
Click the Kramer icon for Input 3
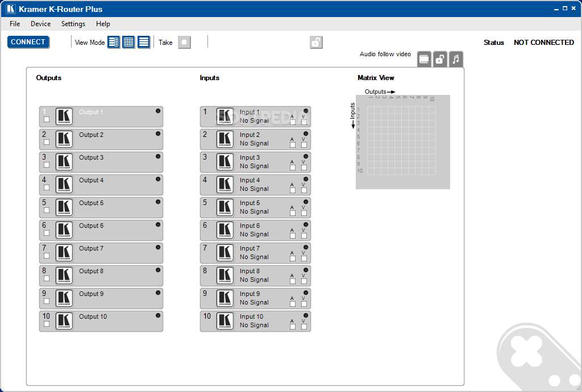tap(225, 162)
